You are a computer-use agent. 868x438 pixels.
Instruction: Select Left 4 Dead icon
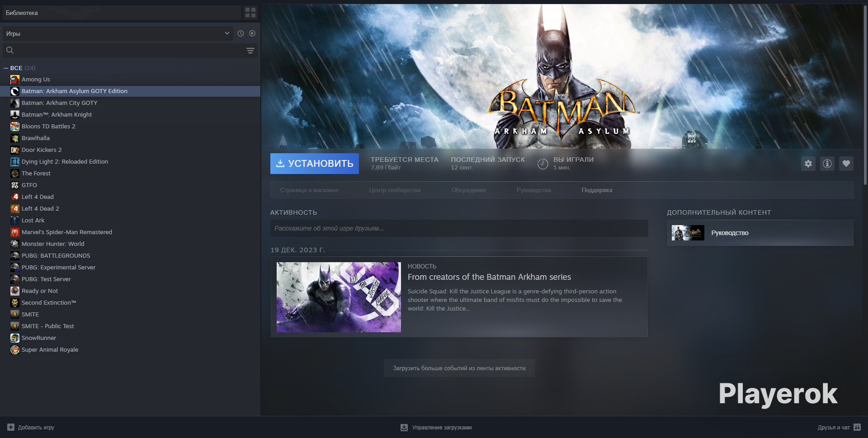tap(15, 197)
